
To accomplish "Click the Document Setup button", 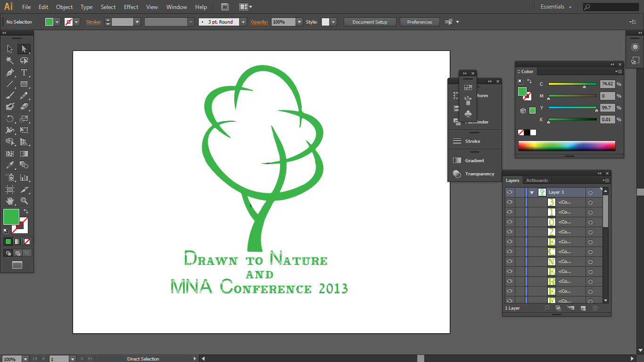I will 370,22.
